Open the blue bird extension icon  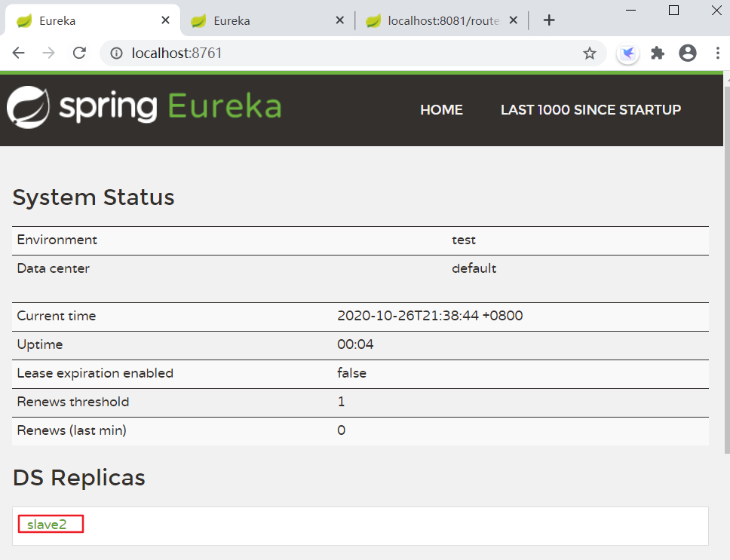point(628,54)
